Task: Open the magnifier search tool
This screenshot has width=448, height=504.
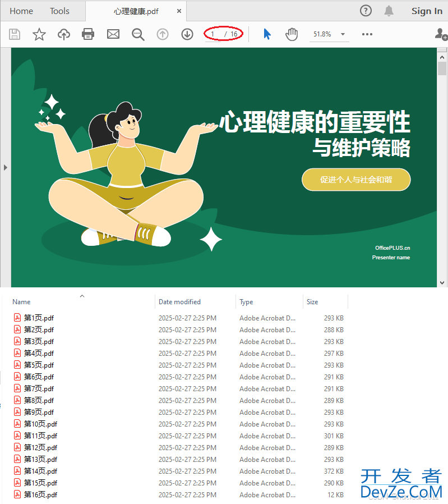Action: (x=138, y=34)
